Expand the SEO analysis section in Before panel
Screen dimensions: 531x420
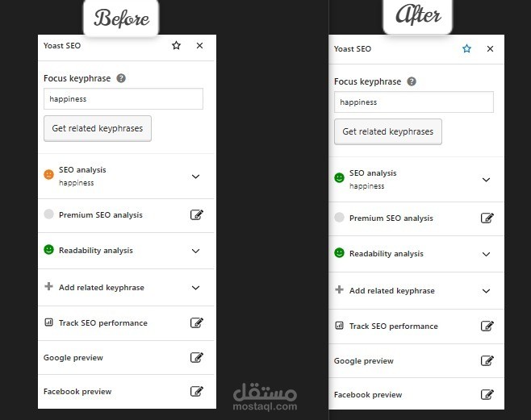195,177
